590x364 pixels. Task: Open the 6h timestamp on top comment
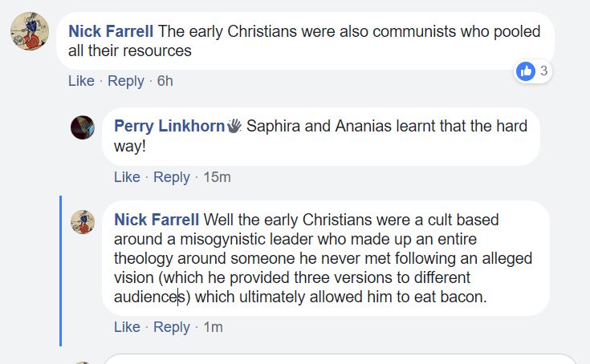pyautogui.click(x=165, y=81)
